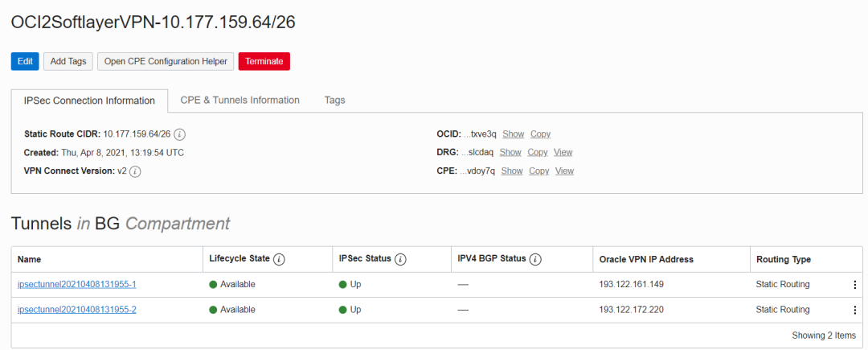Click the IP address 193.122.172.220
This screenshot has height=350, width=868.
pyautogui.click(x=631, y=310)
